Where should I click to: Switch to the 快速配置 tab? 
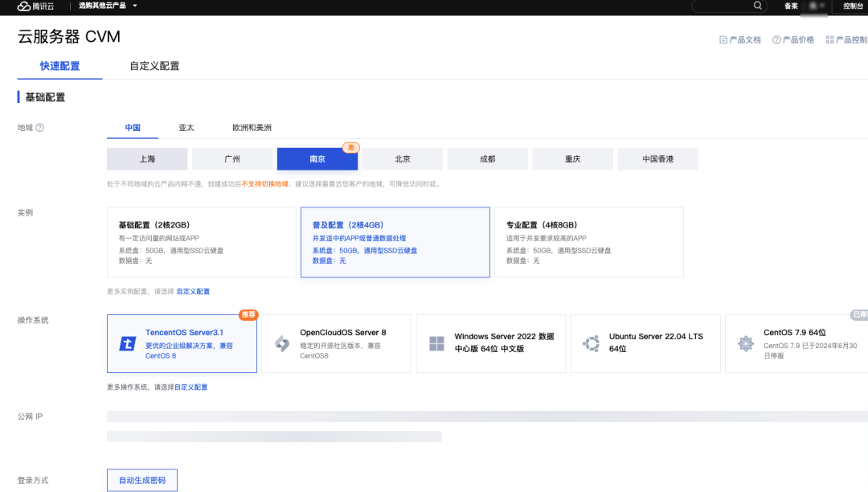(59, 66)
